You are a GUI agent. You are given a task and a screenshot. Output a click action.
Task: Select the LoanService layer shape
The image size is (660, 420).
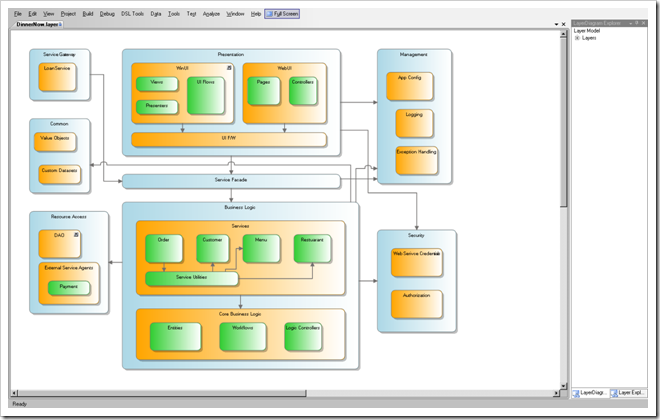point(57,77)
